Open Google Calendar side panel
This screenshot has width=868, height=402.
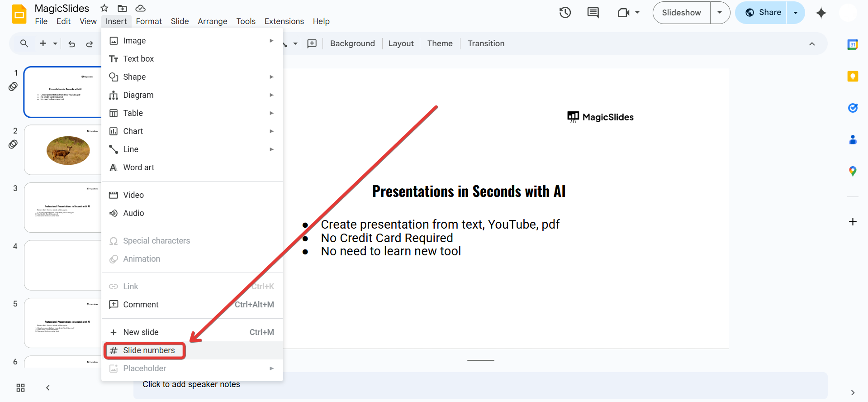853,44
